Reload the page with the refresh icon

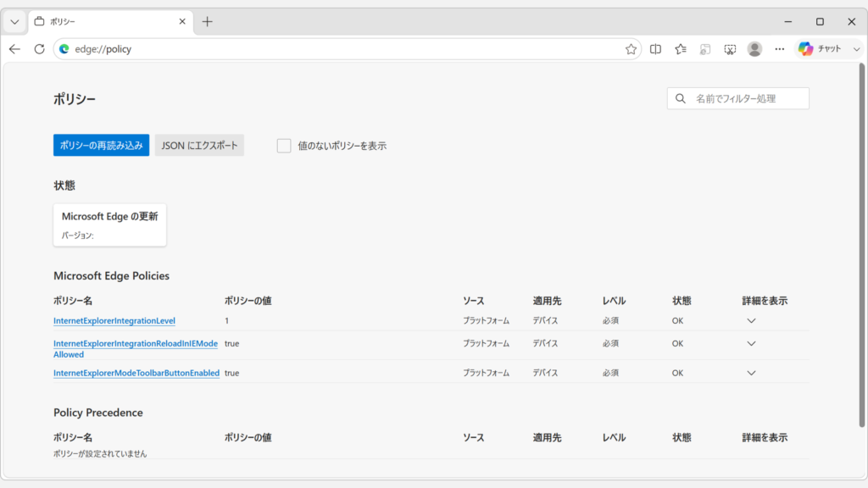click(x=39, y=48)
